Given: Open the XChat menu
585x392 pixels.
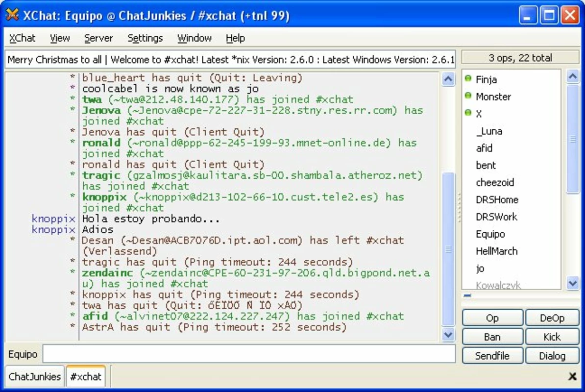Looking at the screenshot, I should click(22, 38).
